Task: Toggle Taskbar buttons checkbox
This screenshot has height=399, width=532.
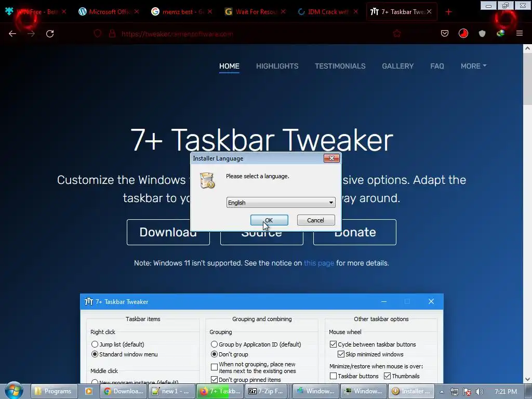Action: pyautogui.click(x=333, y=376)
